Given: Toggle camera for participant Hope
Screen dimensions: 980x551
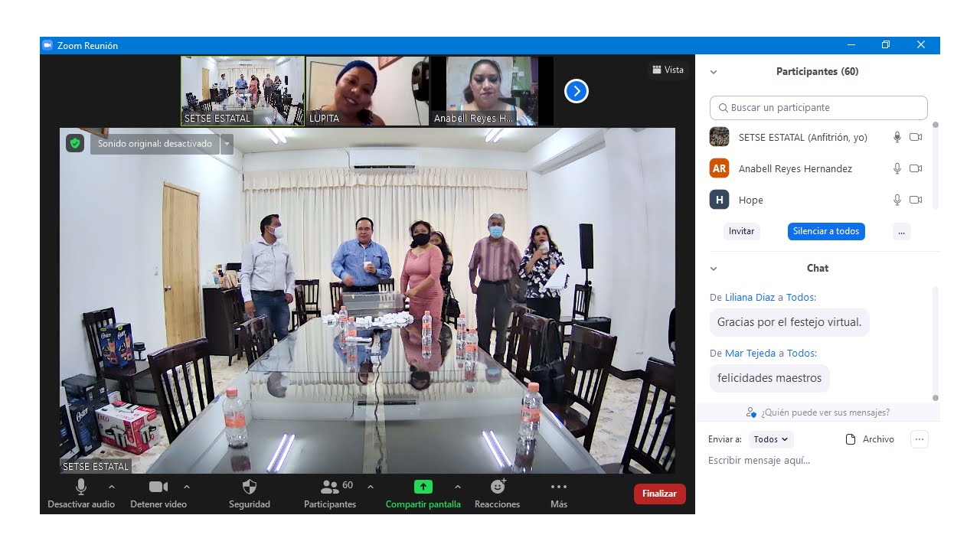Looking at the screenshot, I should coord(916,200).
